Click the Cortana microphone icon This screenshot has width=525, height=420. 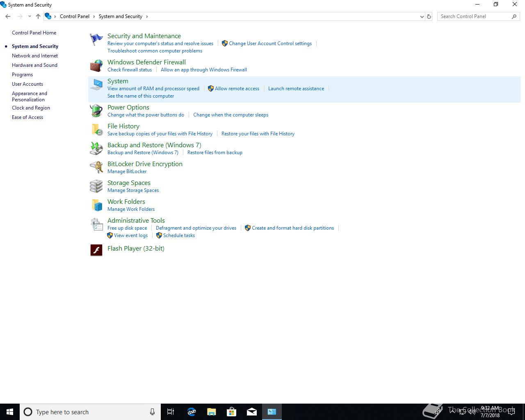tap(152, 412)
